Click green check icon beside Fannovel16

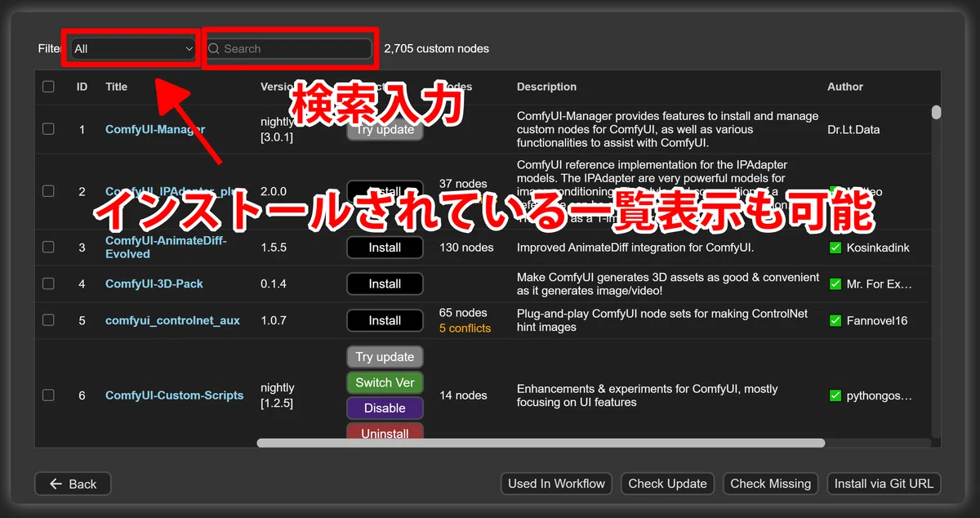pyautogui.click(x=835, y=320)
